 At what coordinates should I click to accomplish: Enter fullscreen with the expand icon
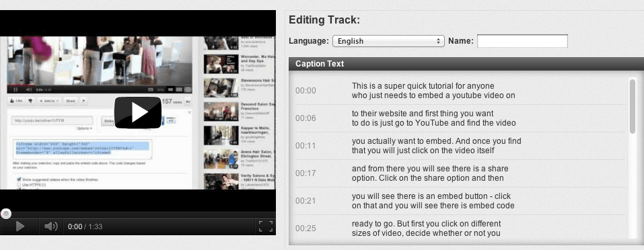point(265,226)
